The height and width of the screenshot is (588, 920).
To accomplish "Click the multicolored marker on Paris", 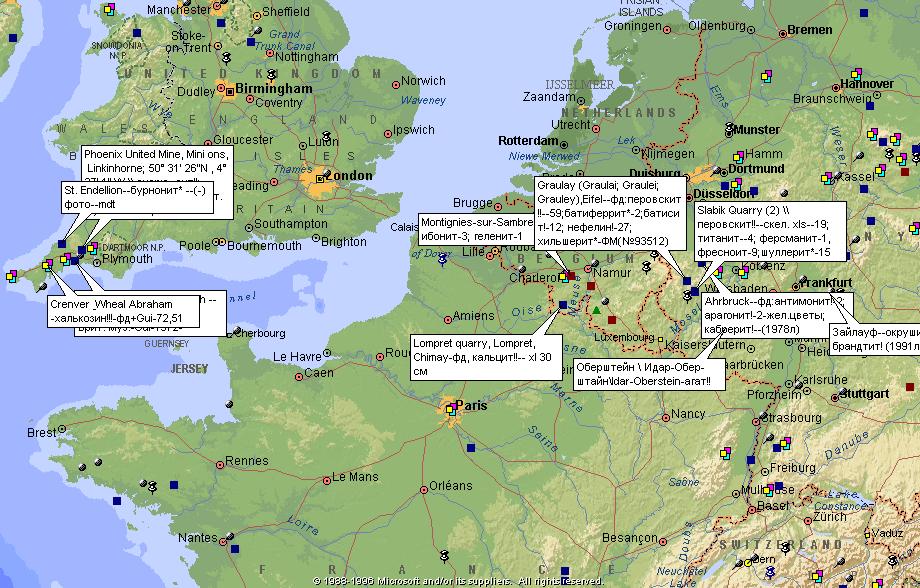I will (x=451, y=409).
